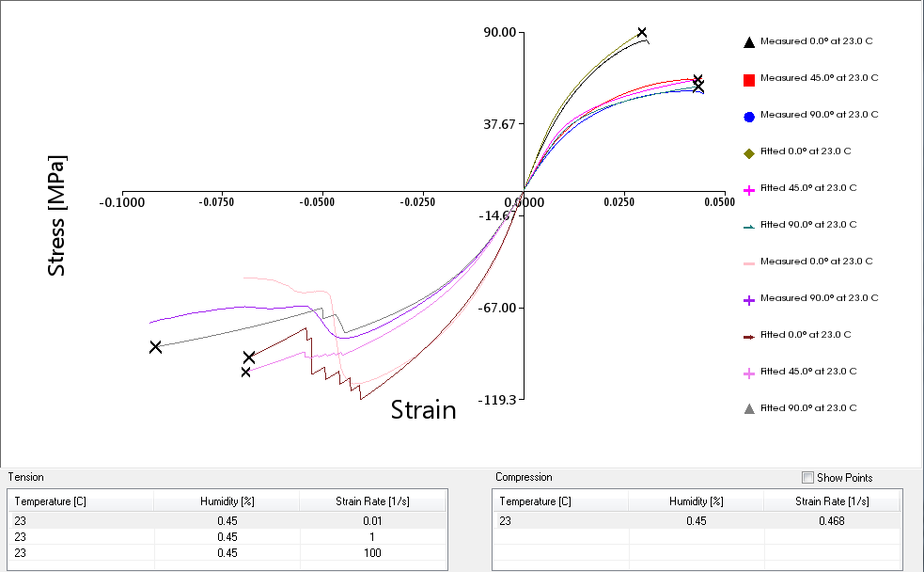Enable the Show Points checkbox
924x572 pixels.
807,477
